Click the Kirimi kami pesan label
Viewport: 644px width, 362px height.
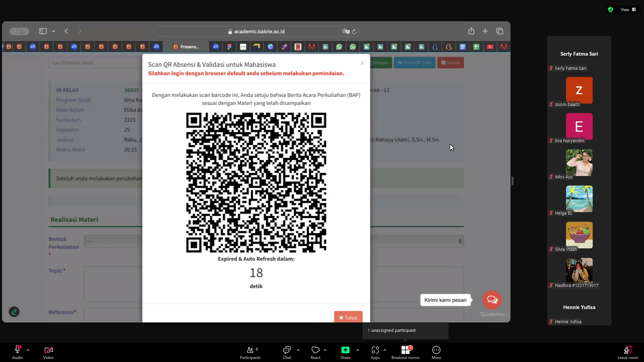coord(445,300)
